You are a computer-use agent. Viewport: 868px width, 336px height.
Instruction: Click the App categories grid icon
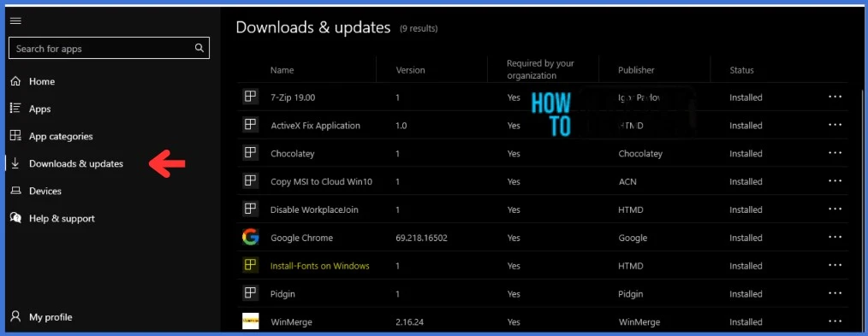click(15, 136)
